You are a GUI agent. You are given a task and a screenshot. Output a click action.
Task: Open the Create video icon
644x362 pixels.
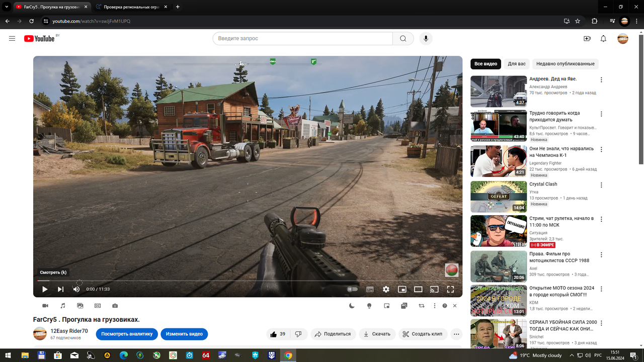click(587, 38)
